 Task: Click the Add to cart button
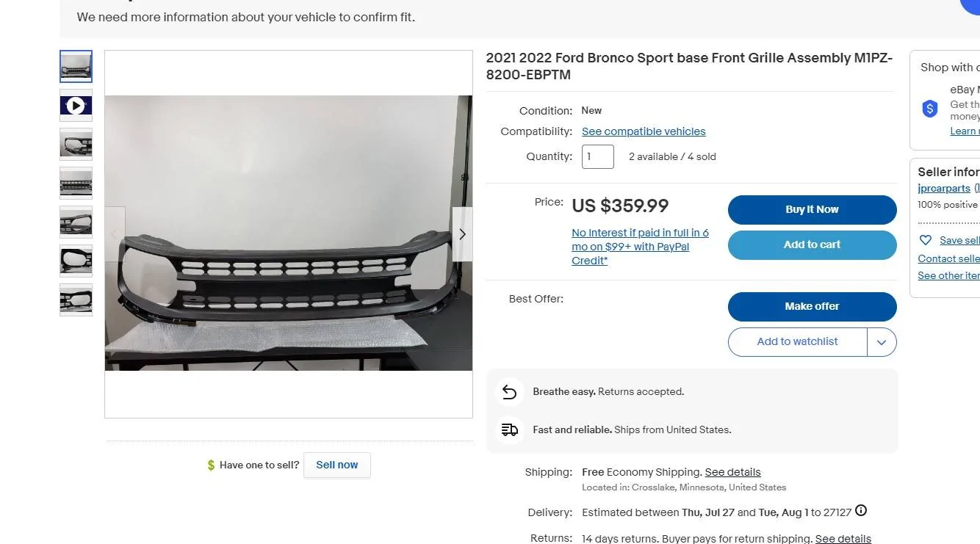click(x=812, y=245)
